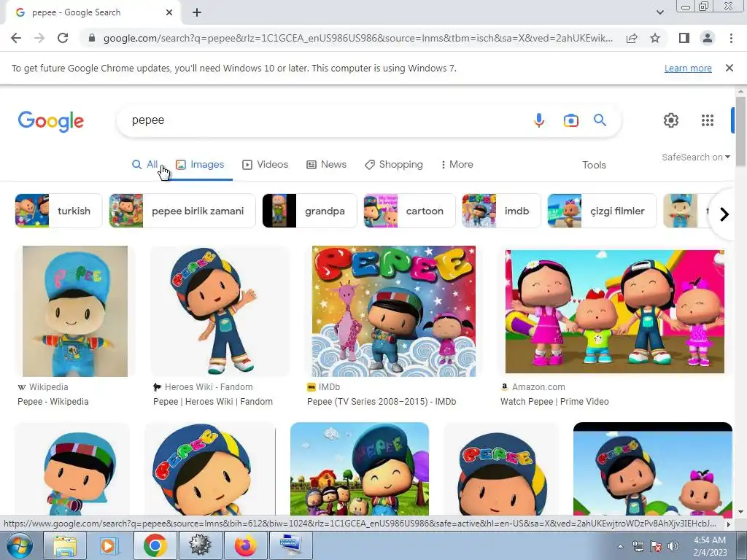Image resolution: width=747 pixels, height=560 pixels.
Task: Share this page via share icon
Action: pyautogui.click(x=632, y=38)
